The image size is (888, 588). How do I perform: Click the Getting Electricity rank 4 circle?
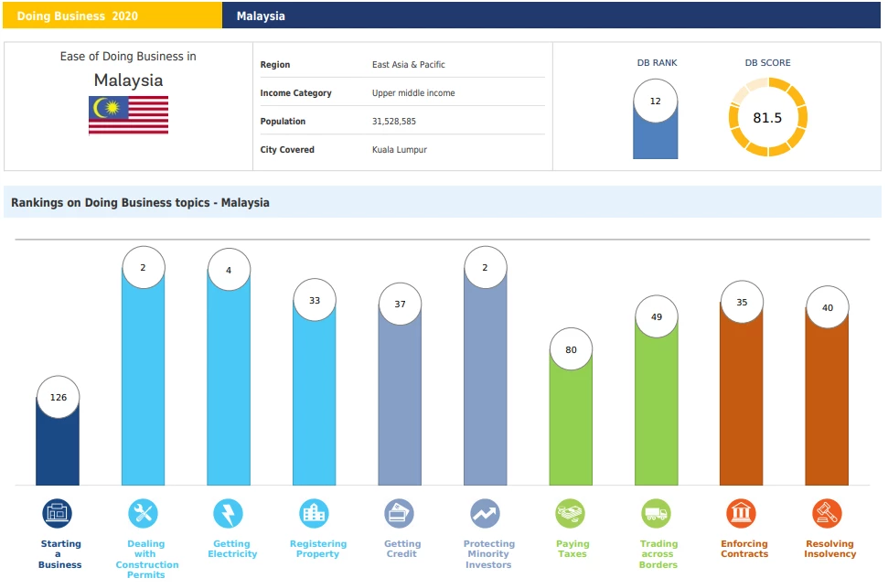pos(229,270)
